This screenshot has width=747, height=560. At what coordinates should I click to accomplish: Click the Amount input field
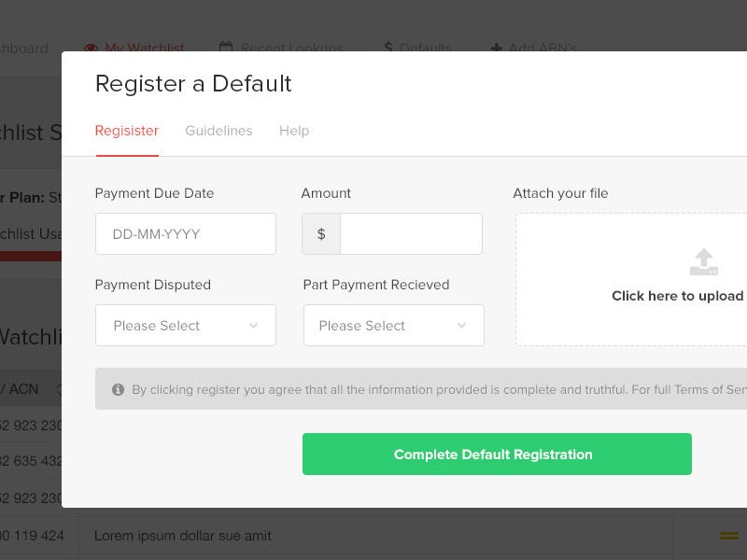click(x=411, y=234)
